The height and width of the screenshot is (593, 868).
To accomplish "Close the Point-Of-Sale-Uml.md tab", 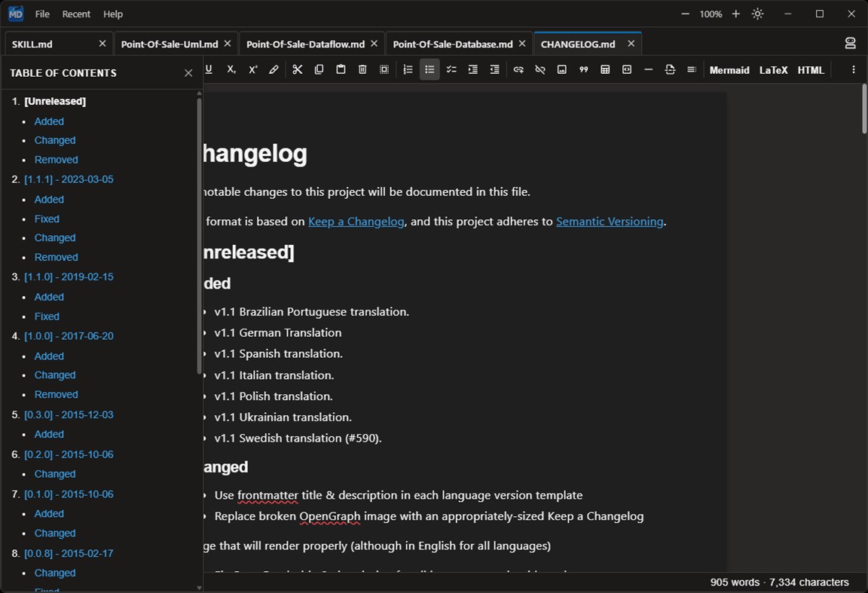I will [x=227, y=43].
